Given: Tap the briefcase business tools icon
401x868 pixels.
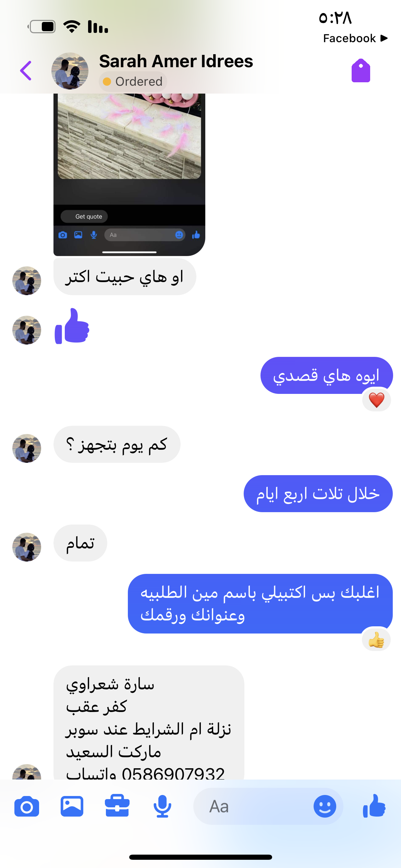Looking at the screenshot, I should 117,806.
